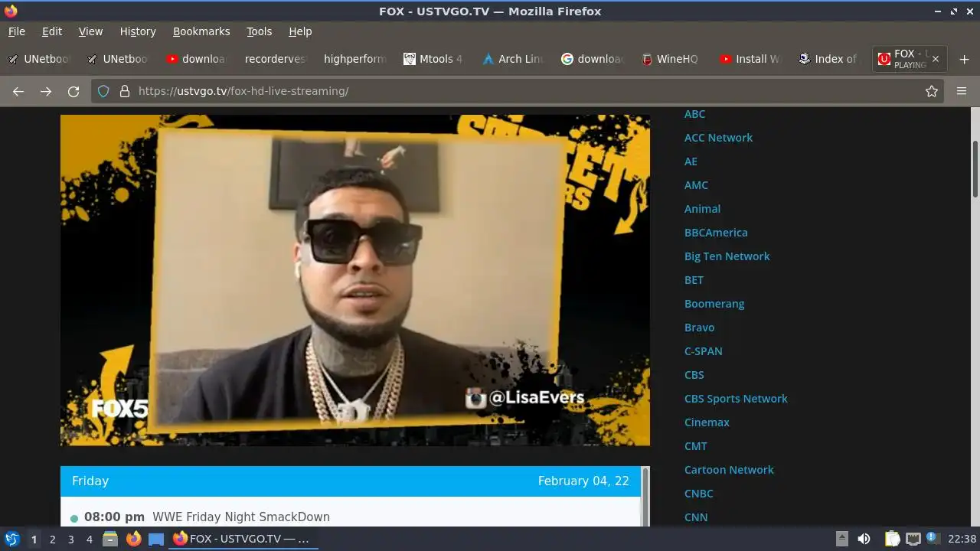The width and height of the screenshot is (980, 551).
Task: Reload the current page
Action: (73, 91)
